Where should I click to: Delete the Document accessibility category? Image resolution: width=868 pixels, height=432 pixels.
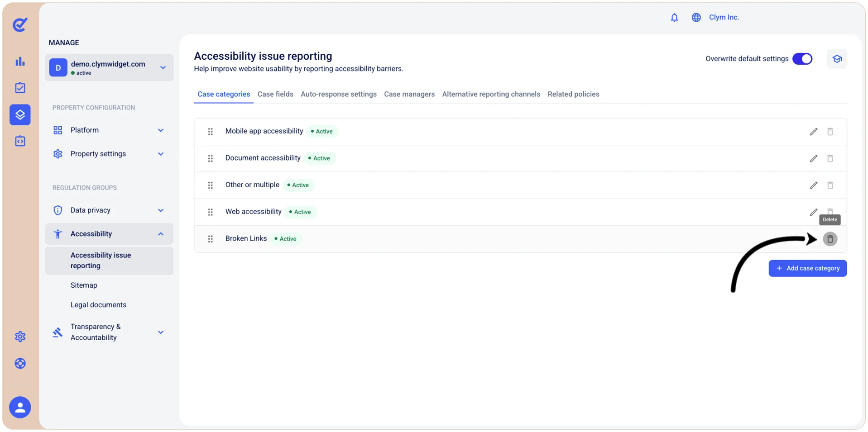pos(830,158)
